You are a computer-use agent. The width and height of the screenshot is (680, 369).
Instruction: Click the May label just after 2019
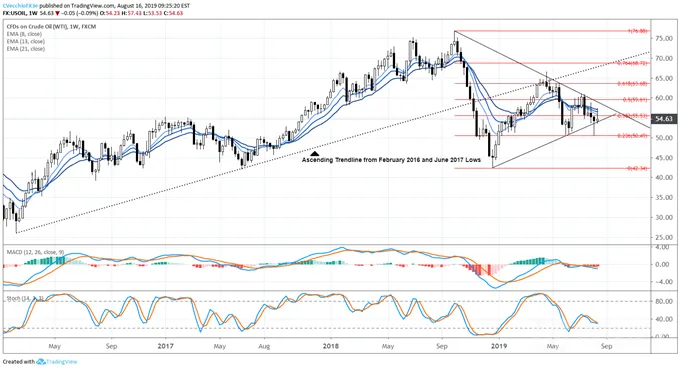tap(552, 346)
